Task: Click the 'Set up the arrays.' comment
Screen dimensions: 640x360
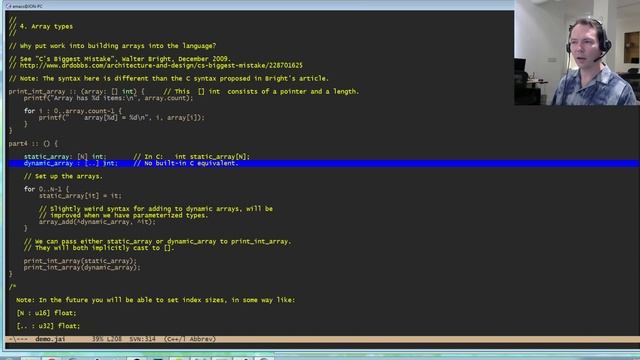Action: pyautogui.click(x=63, y=176)
